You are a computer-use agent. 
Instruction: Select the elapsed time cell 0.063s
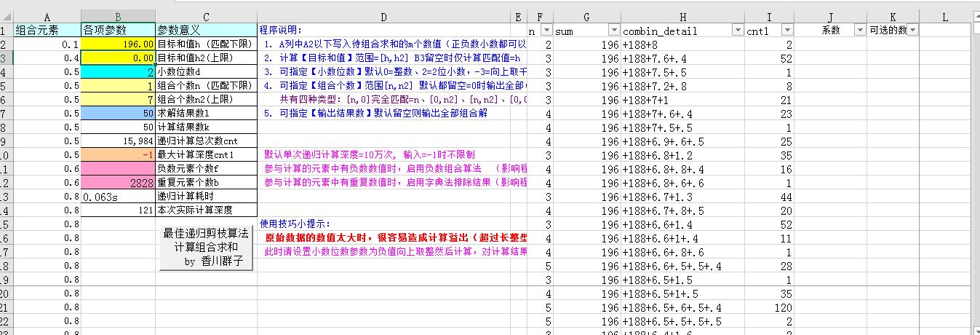coord(118,196)
